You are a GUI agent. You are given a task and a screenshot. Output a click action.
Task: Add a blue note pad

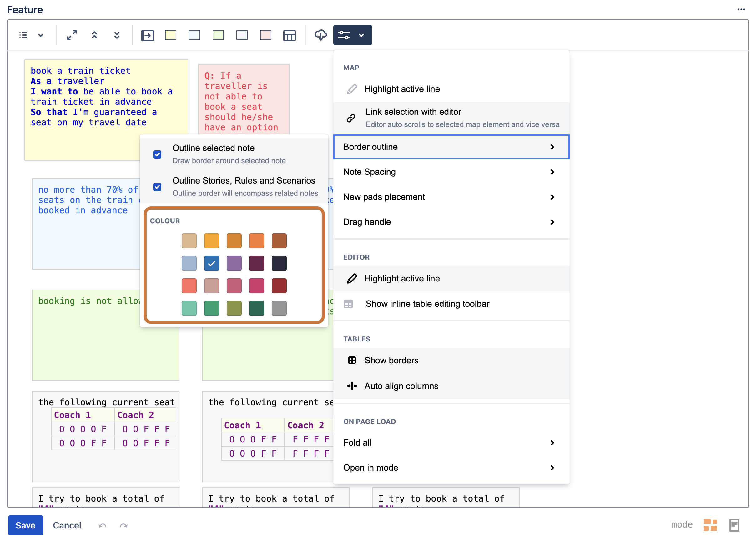tap(194, 35)
